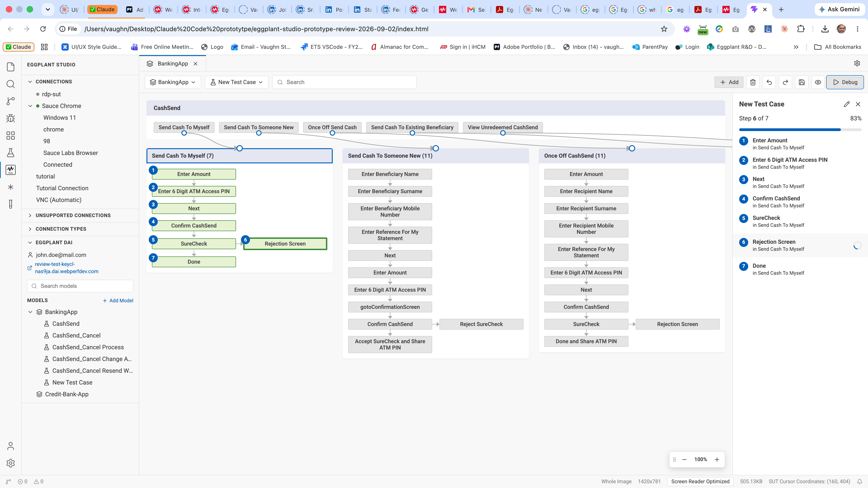Viewport: 868px width, 488px height.
Task: Open the New Test Case dropdown
Action: (x=236, y=82)
